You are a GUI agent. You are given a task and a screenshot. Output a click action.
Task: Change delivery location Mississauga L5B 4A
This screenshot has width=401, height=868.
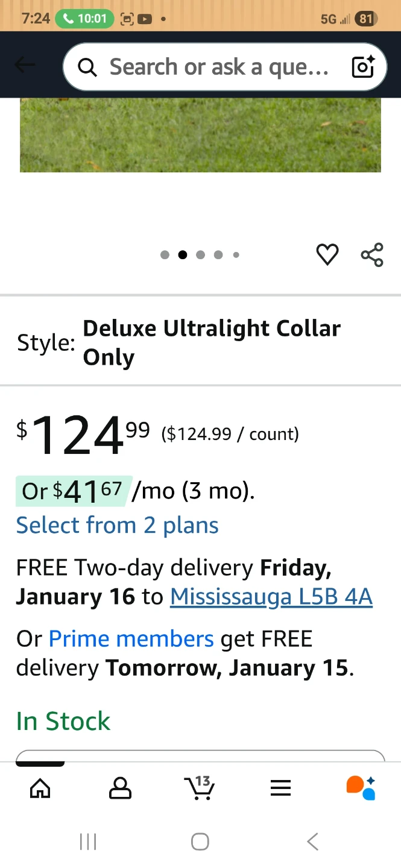click(271, 597)
